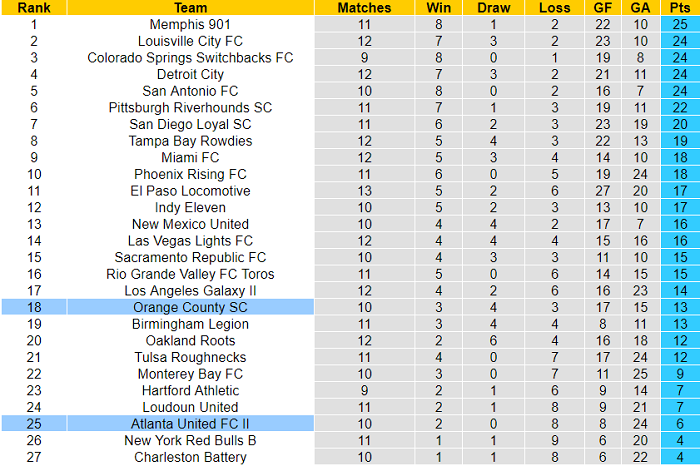Image resolution: width=700 pixels, height=466 pixels.
Task: Click the highlighted Orange County SC row
Action: coord(190,307)
